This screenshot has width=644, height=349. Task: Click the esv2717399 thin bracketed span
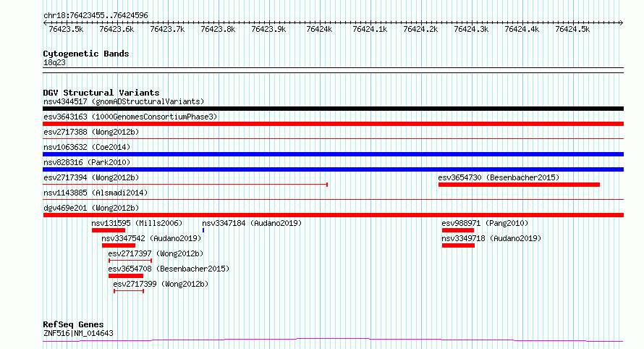point(129,291)
